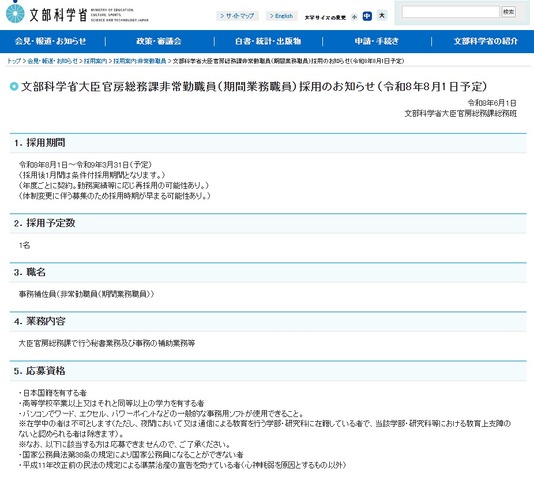The width and height of the screenshot is (534, 480).
Task: Open the 政策・審議会 menu
Action: pyautogui.click(x=159, y=41)
